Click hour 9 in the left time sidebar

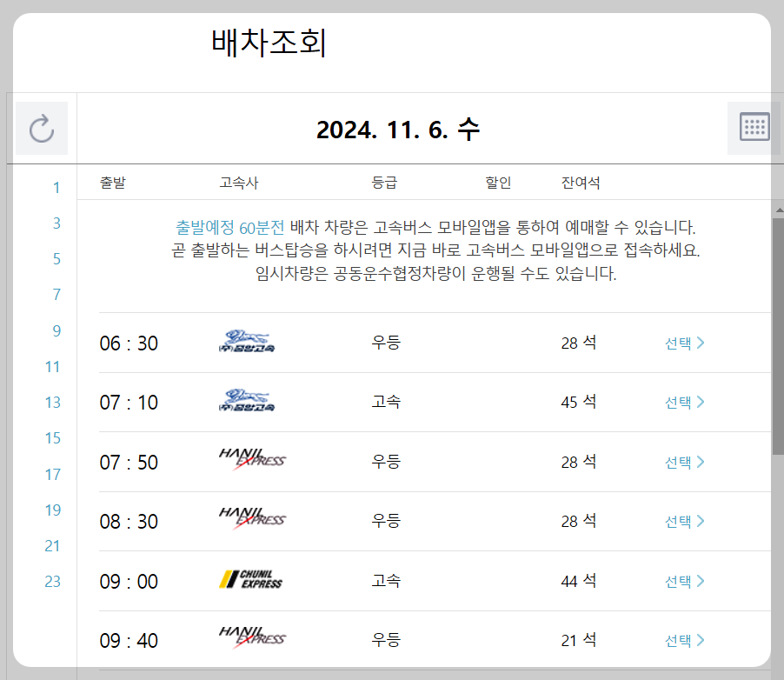pyautogui.click(x=56, y=330)
